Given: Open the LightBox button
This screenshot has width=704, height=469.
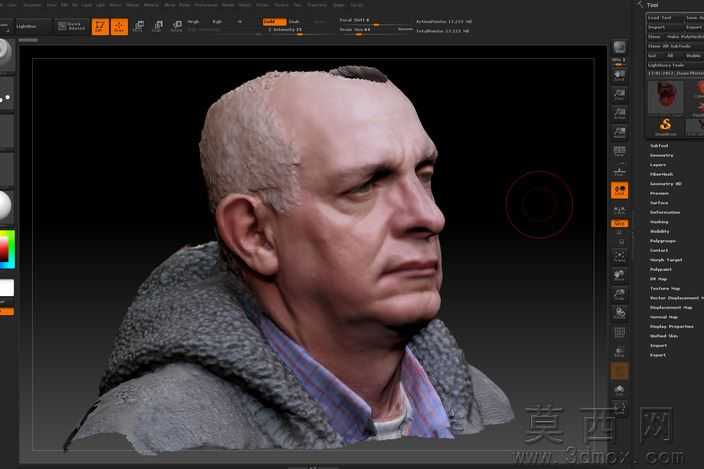Looking at the screenshot, I should coord(31,26).
